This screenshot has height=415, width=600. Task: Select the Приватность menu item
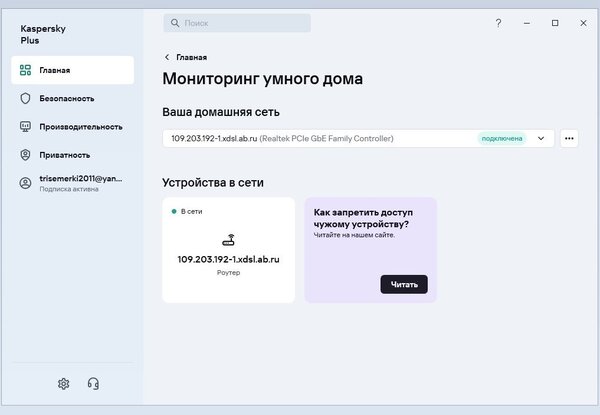click(x=73, y=155)
